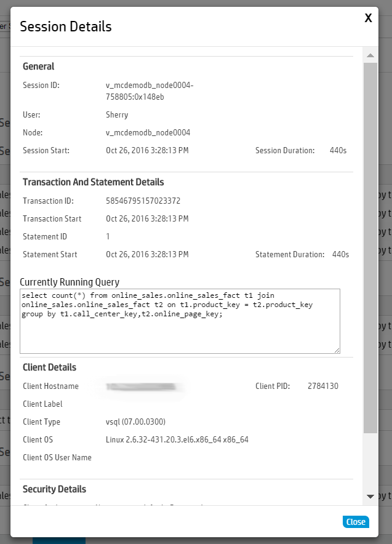Click the scrollbar down arrow
Image resolution: width=392 pixels, height=544 pixels.
[370, 496]
